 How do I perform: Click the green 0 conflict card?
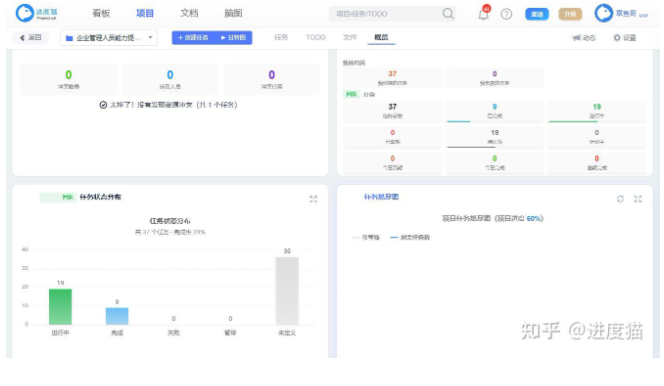(69, 79)
